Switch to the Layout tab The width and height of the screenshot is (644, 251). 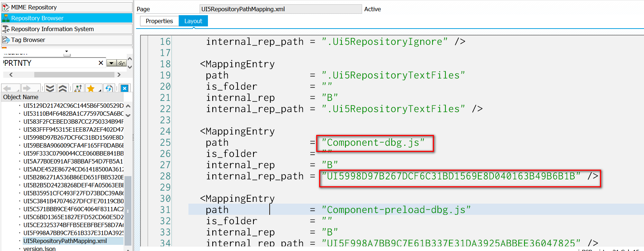(x=193, y=21)
